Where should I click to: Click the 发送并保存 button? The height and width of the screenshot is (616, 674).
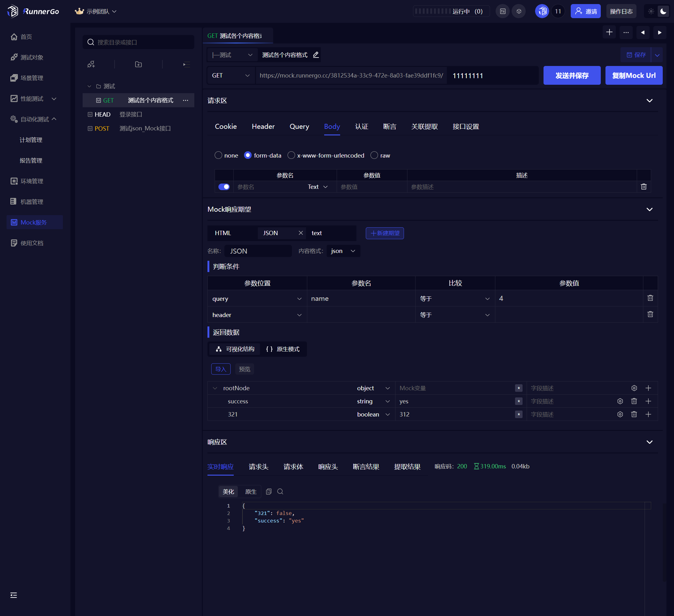click(572, 75)
